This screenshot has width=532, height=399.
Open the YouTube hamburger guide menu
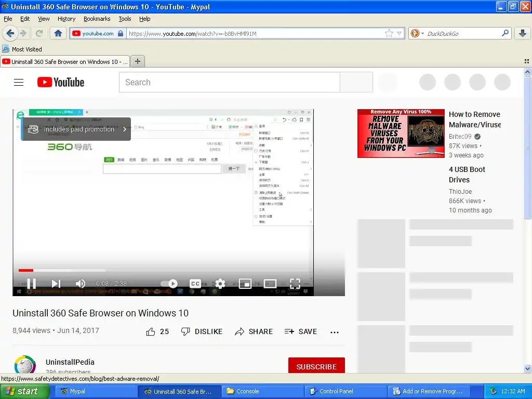coord(19,82)
